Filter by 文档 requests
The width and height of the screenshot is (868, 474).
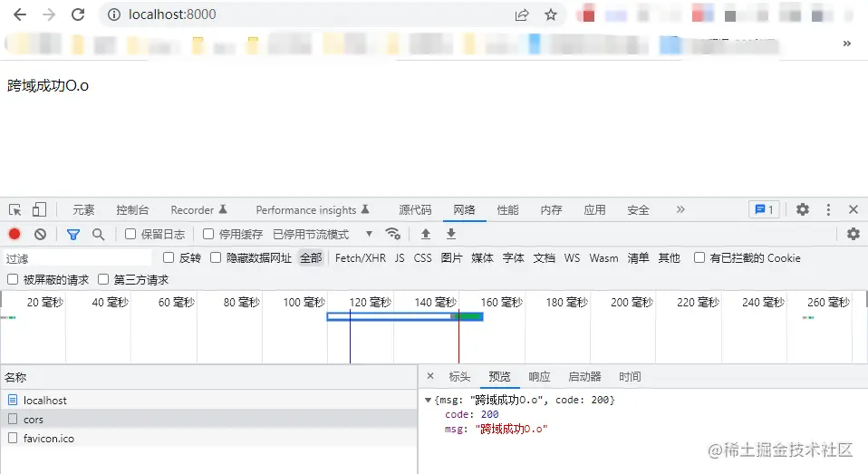click(544, 258)
